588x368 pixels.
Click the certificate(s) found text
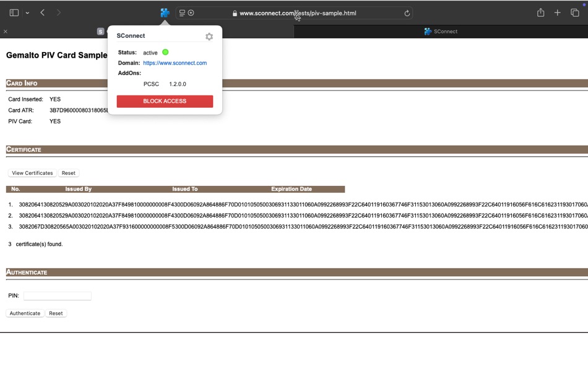tap(39, 244)
